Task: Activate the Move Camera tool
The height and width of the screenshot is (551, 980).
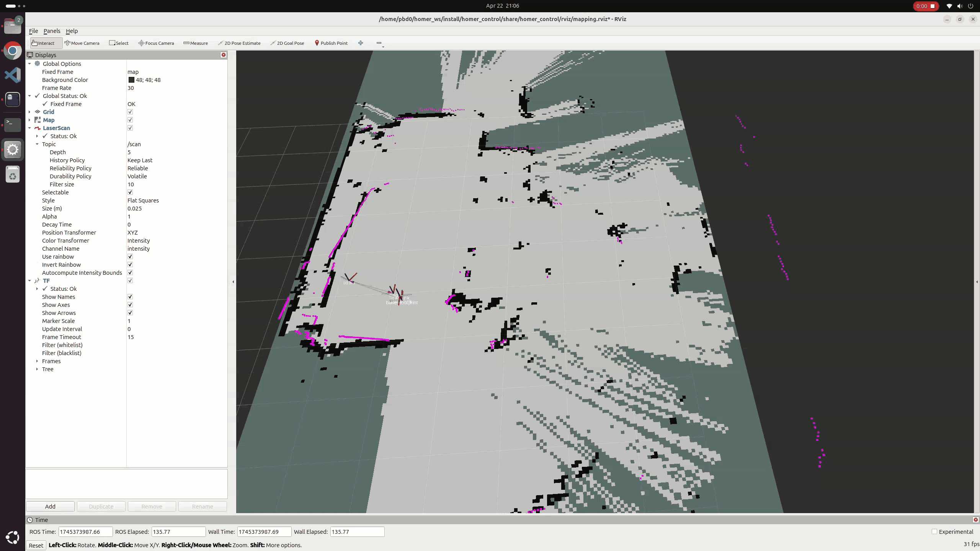Action: (82, 43)
